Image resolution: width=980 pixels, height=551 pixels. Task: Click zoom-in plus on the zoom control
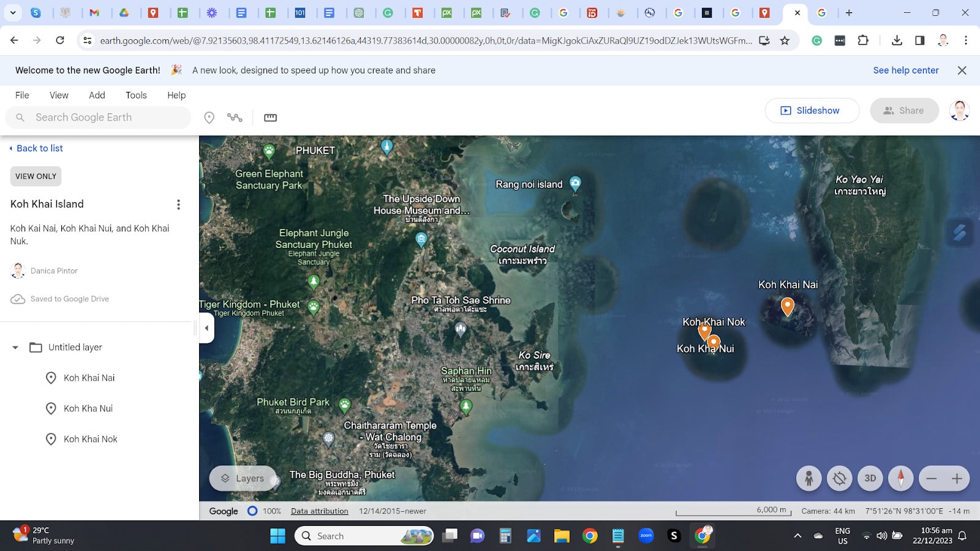tap(959, 478)
